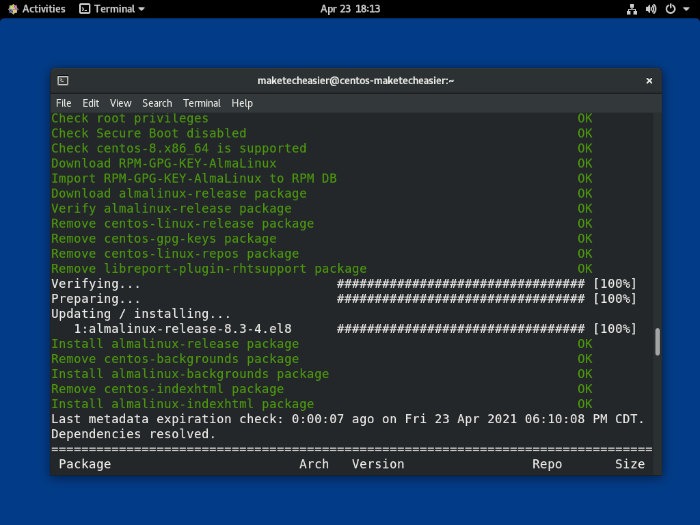The height and width of the screenshot is (525, 700).
Task: Click the 'Verifying...' text
Action: point(96,284)
